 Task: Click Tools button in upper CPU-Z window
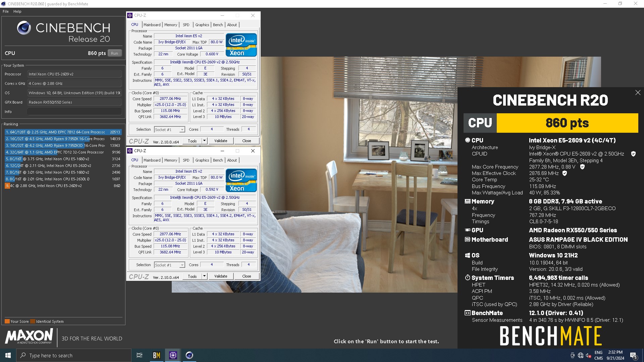(192, 141)
